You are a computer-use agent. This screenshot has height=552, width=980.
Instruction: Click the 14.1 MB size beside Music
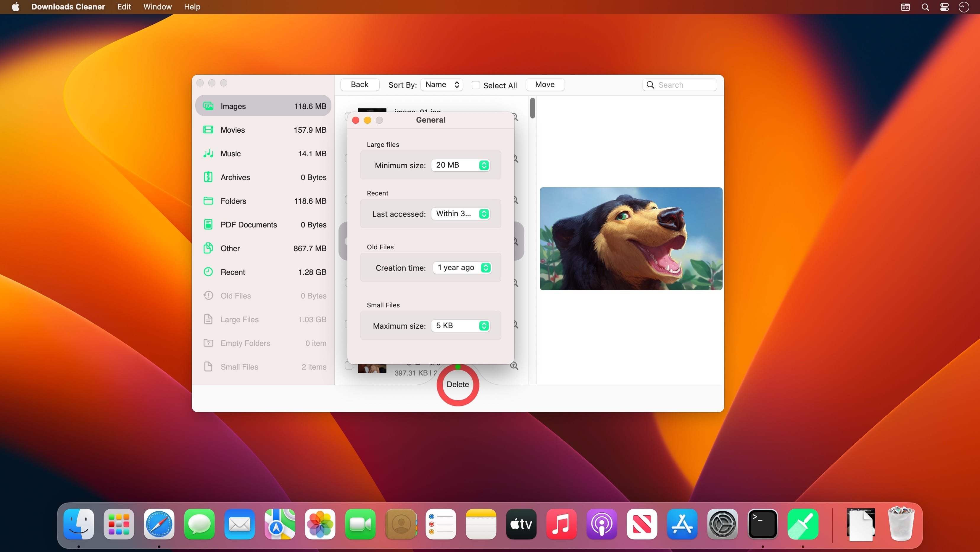pyautogui.click(x=312, y=153)
